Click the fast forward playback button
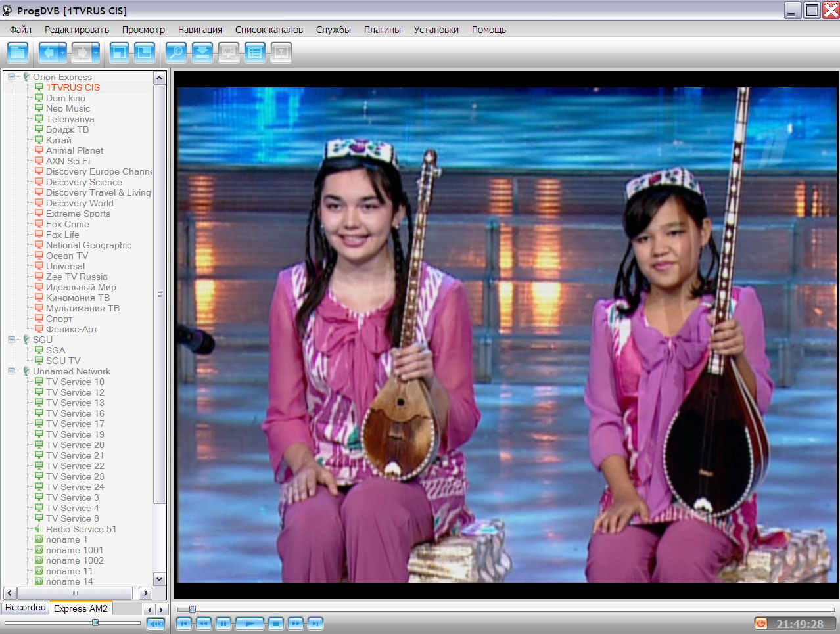The height and width of the screenshot is (634, 840). point(296,623)
